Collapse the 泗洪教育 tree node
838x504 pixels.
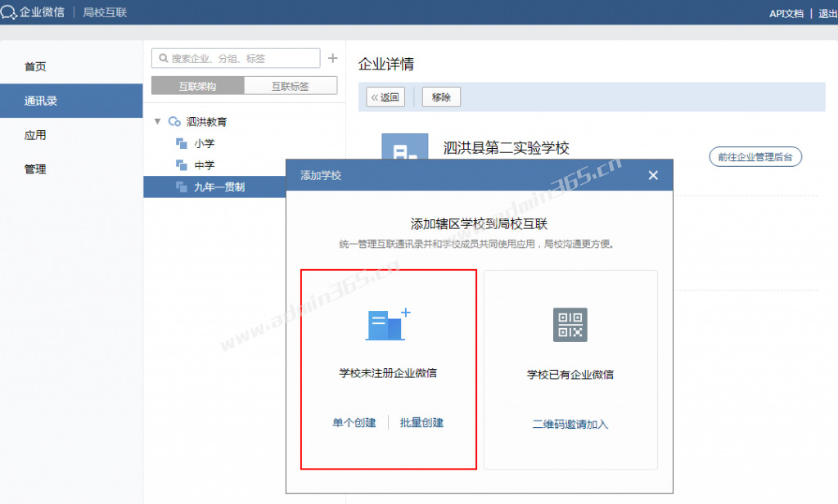158,122
